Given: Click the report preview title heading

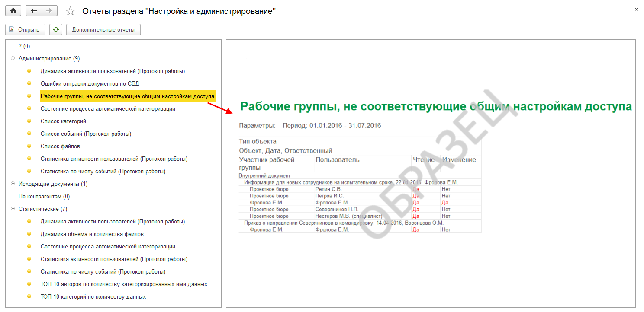Looking at the screenshot, I should pyautogui.click(x=436, y=106).
